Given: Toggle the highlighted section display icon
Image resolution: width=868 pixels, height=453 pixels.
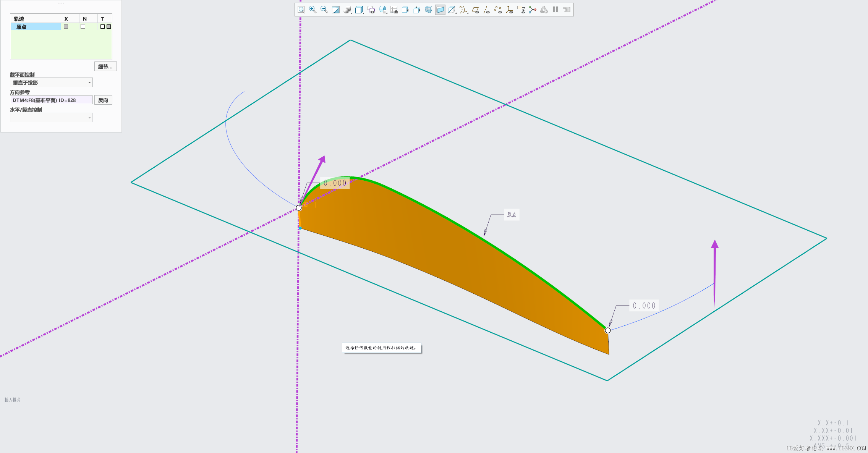Looking at the screenshot, I should 440,10.
